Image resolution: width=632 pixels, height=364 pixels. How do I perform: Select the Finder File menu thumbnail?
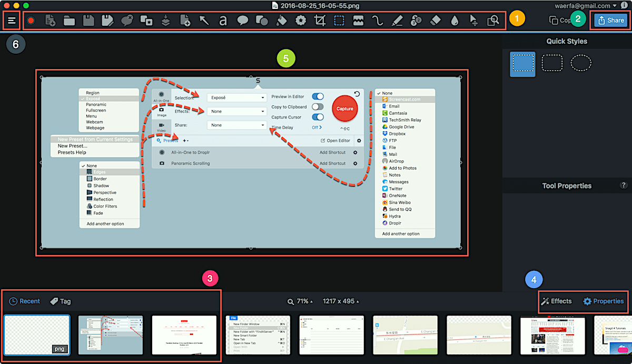point(258,335)
